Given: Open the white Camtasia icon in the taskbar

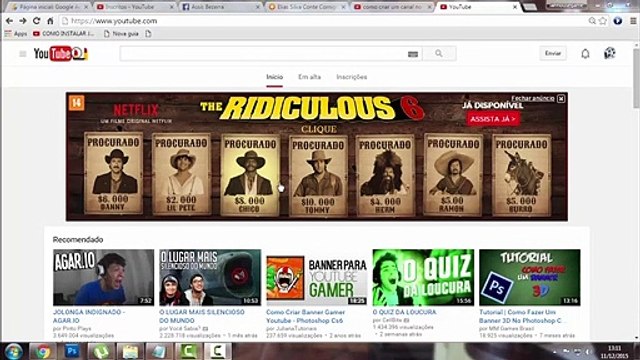Looking at the screenshot, I should click(x=218, y=351).
